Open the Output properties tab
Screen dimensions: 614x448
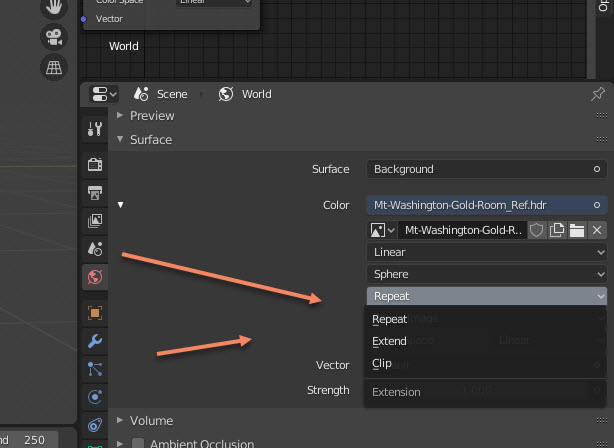(95, 192)
